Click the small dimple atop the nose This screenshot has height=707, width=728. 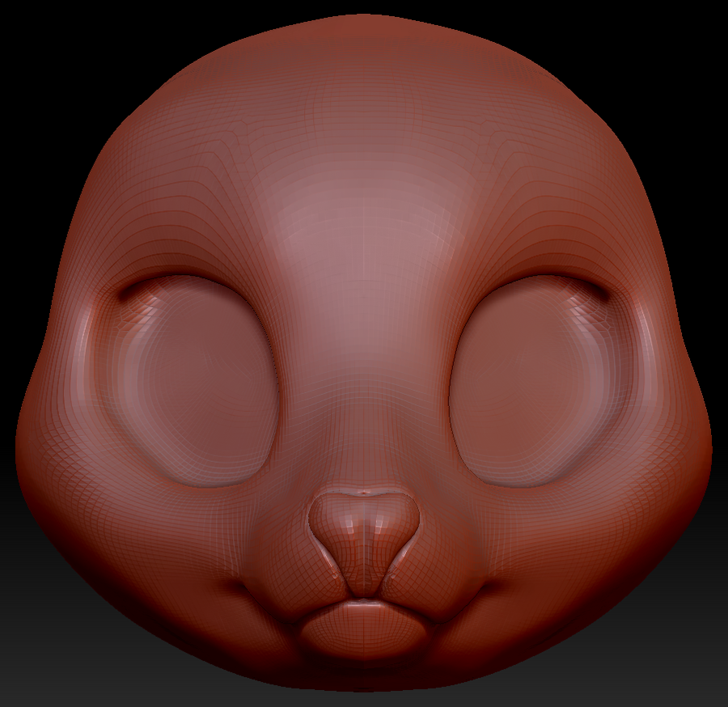[364, 491]
